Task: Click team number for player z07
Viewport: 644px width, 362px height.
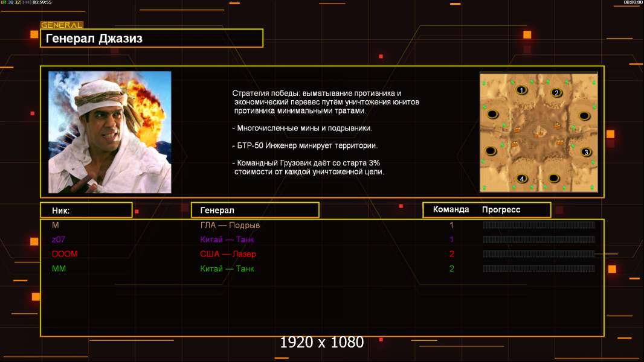Action: point(451,240)
